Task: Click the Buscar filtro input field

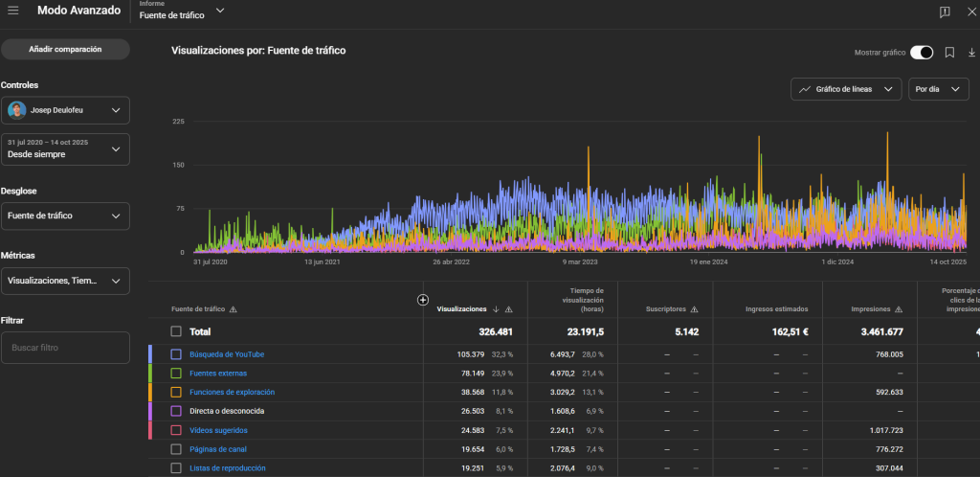Action: pyautogui.click(x=65, y=348)
